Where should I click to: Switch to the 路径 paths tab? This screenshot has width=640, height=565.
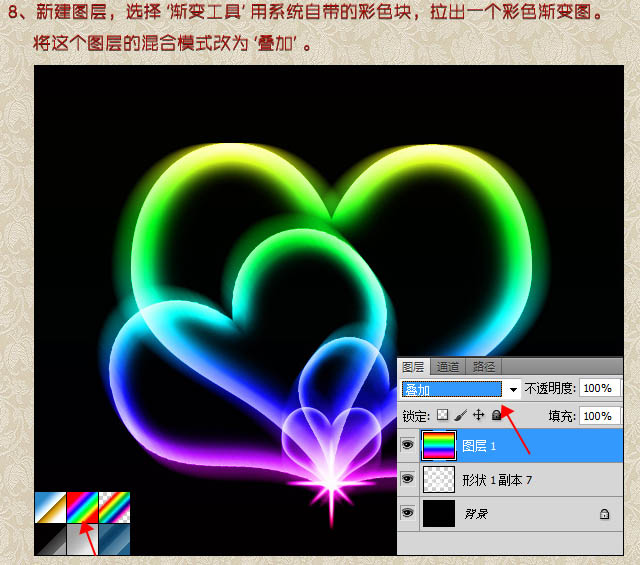pyautogui.click(x=484, y=366)
